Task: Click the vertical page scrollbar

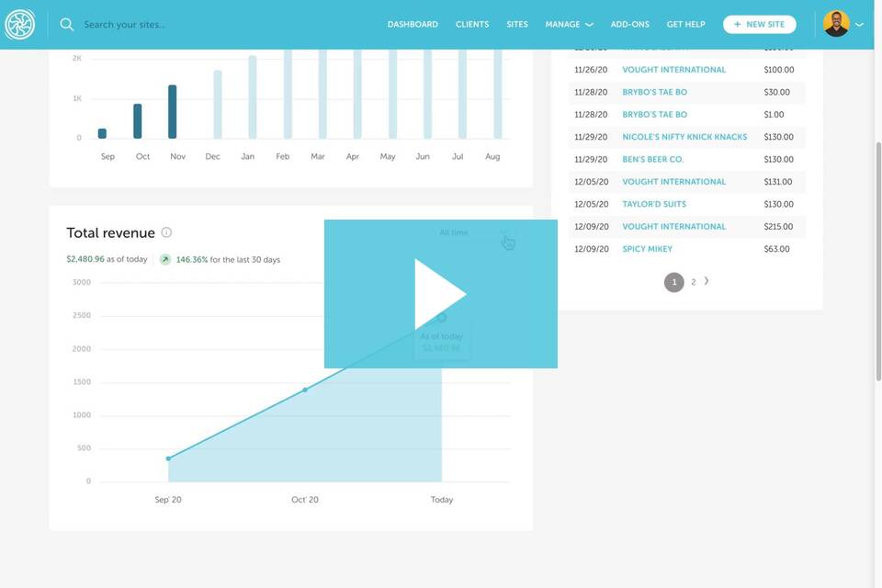Action: click(878, 262)
